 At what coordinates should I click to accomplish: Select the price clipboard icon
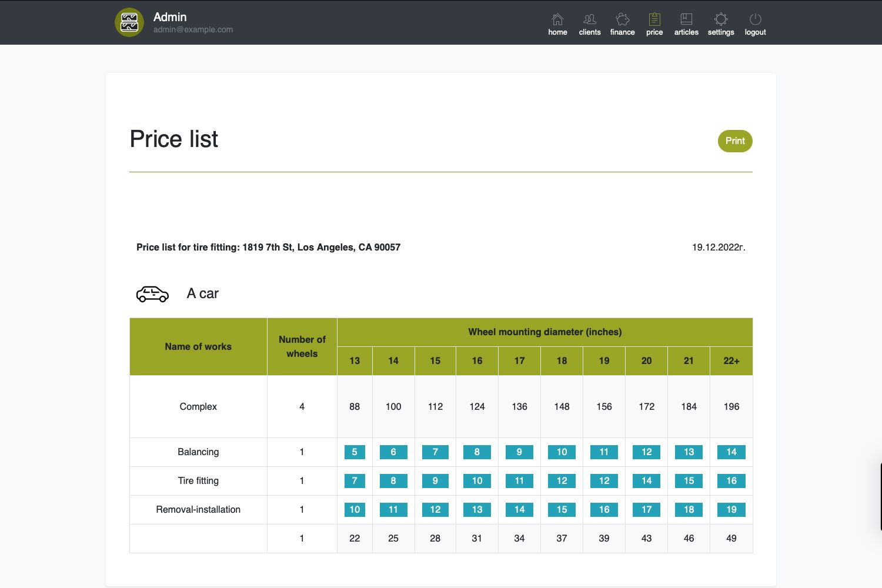point(654,20)
